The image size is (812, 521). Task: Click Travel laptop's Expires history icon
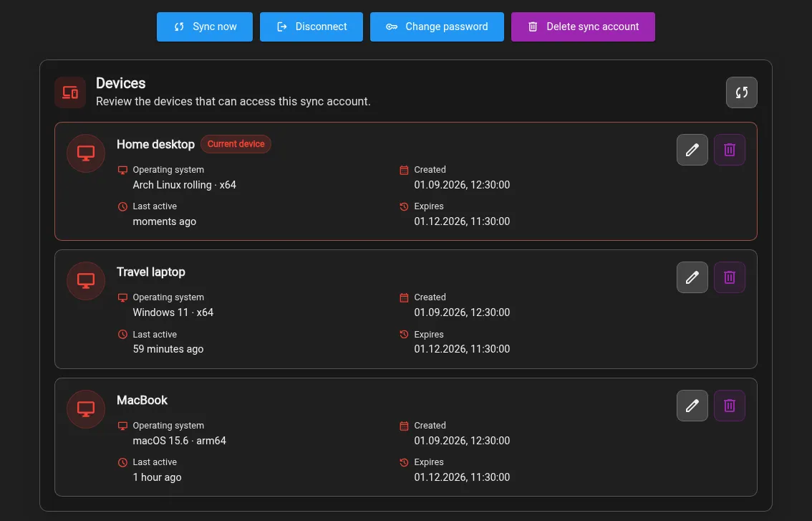(x=404, y=335)
